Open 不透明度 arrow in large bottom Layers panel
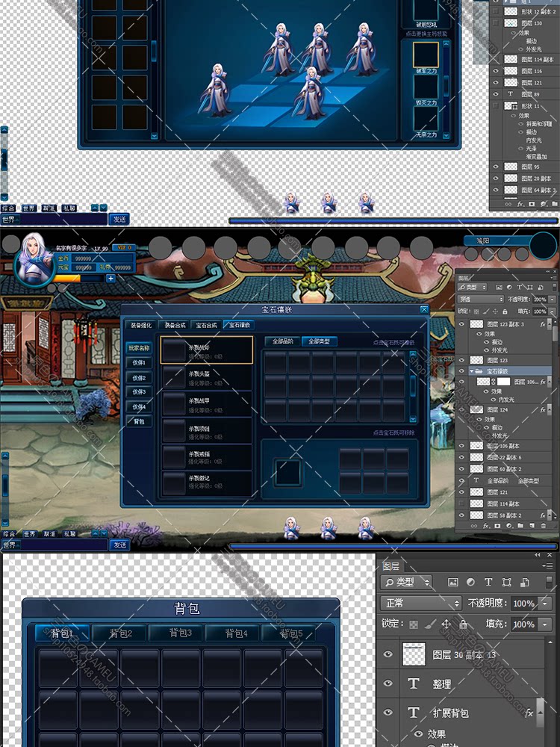Screen dimensions: 560x747 tap(545, 603)
